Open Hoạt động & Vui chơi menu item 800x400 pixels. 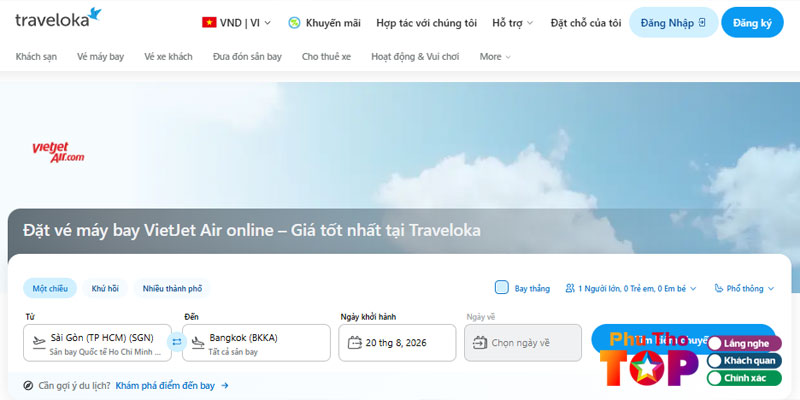[415, 57]
